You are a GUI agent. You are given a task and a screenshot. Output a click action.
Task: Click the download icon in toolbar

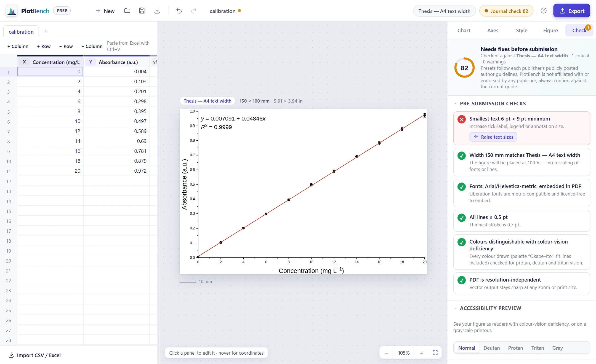tap(157, 11)
